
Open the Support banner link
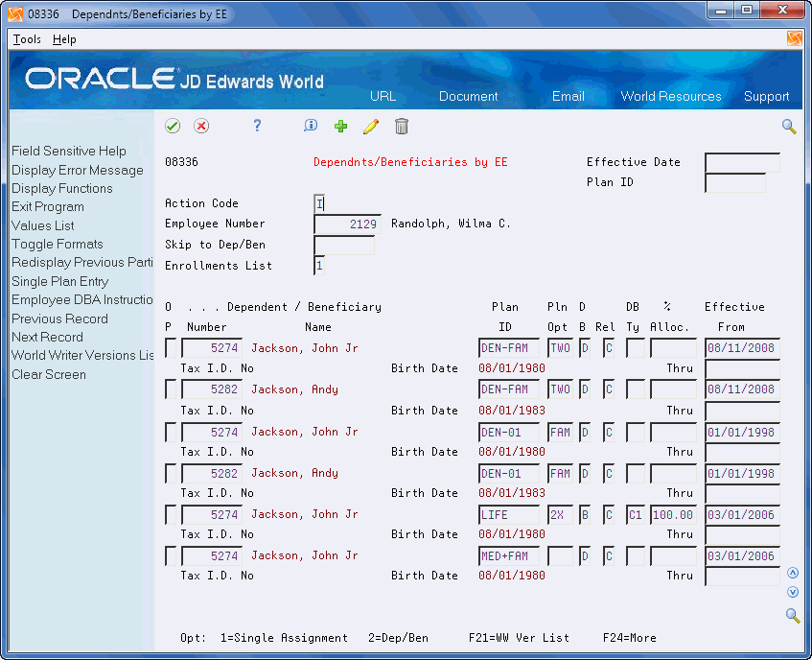coord(766,96)
